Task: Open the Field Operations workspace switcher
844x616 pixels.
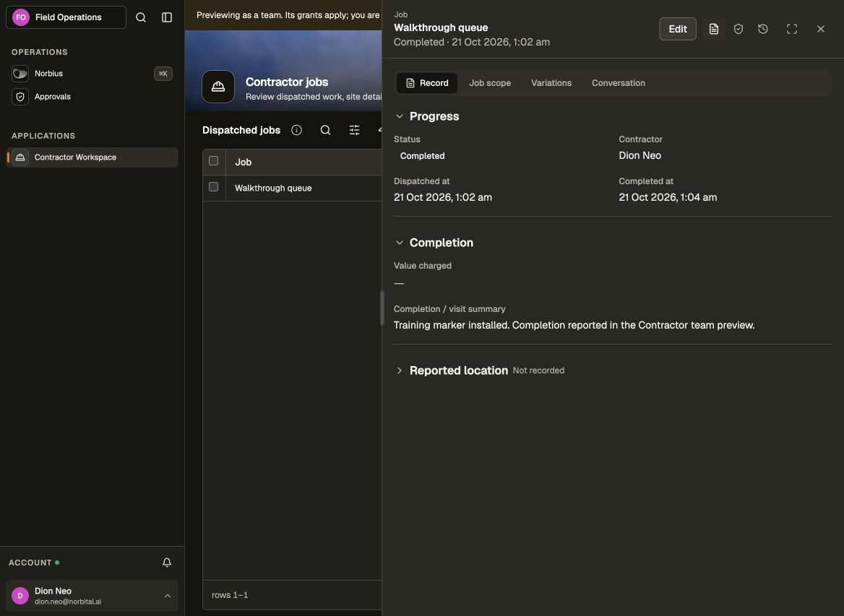Action: [x=66, y=17]
